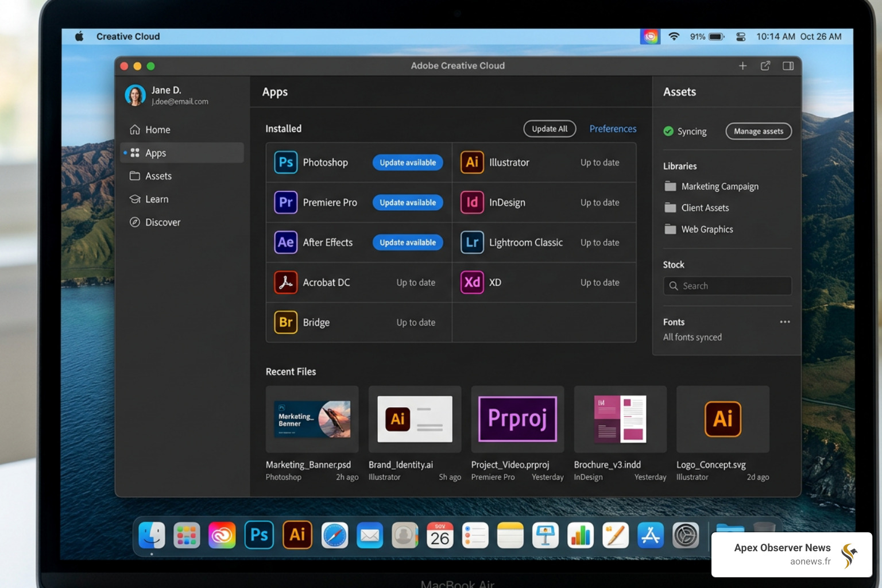Select the Acrobat DC icon

pyautogui.click(x=285, y=283)
